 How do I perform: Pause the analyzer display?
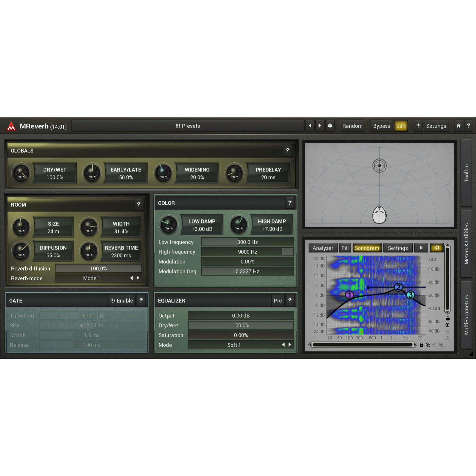click(421, 248)
